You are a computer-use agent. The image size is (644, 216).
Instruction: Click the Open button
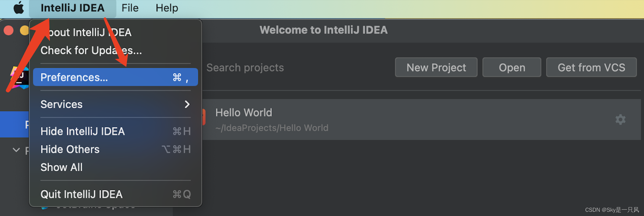tap(512, 68)
